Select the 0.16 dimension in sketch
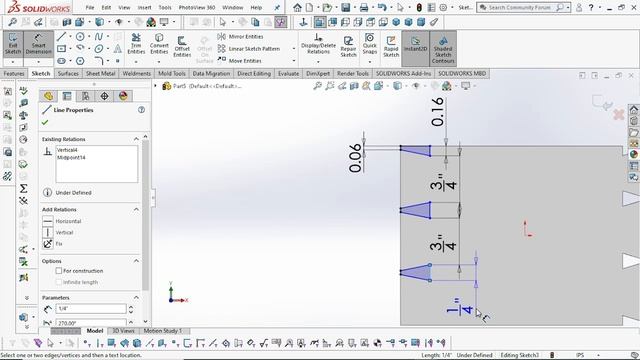640x360 pixels. [x=437, y=112]
